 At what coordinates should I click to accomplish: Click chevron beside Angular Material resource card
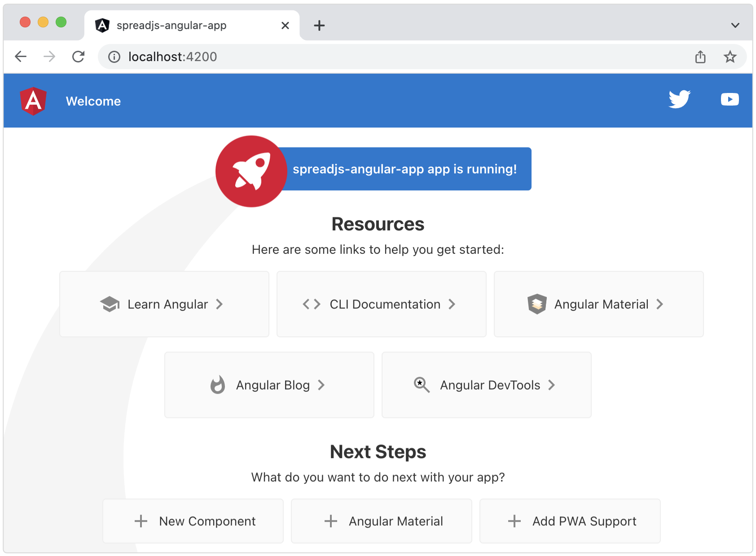point(659,304)
